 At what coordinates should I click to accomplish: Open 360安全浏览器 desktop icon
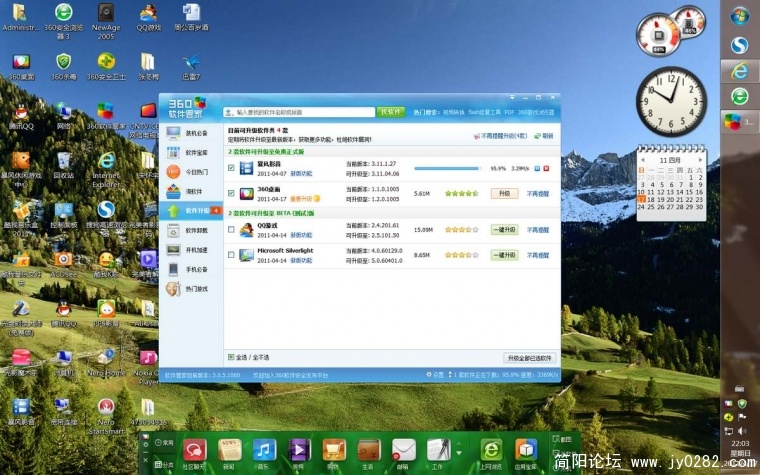pyautogui.click(x=63, y=20)
